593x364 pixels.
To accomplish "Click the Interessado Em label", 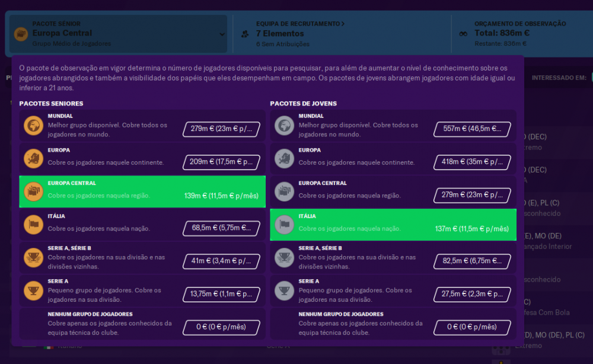I will point(559,78).
